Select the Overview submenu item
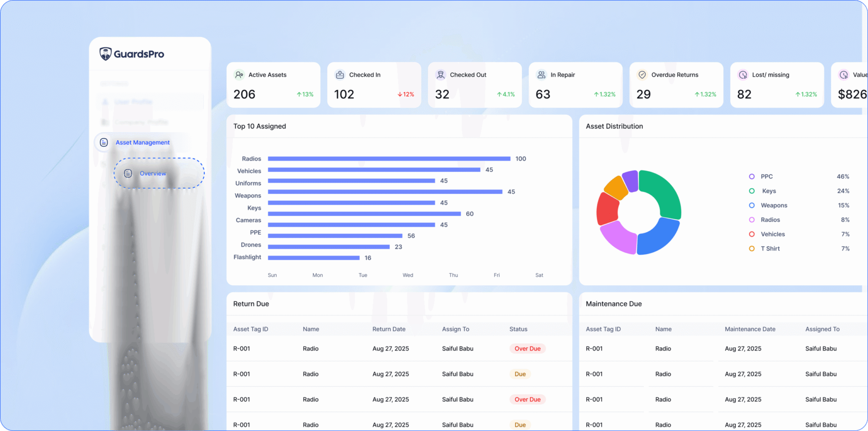This screenshot has width=868, height=431. coord(153,173)
